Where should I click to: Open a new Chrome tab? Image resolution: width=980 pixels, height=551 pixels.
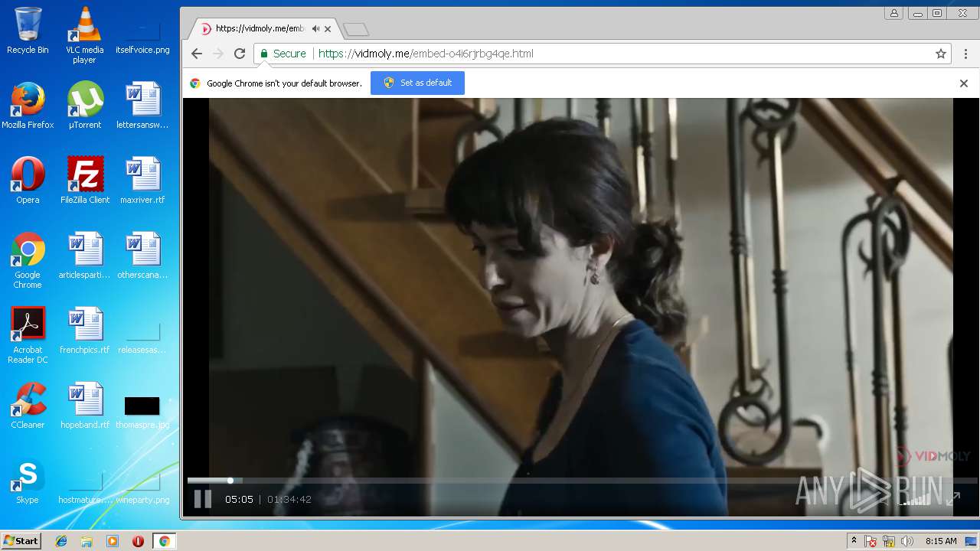click(x=356, y=30)
